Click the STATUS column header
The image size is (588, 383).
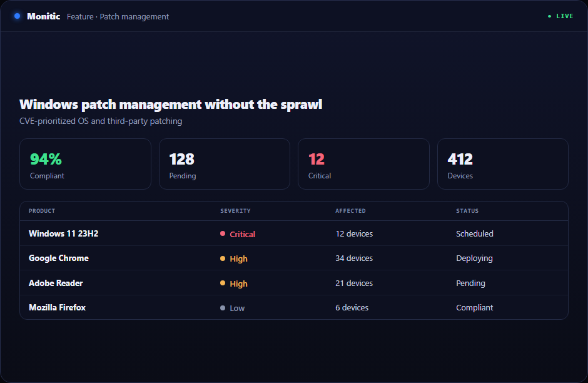[x=467, y=211]
